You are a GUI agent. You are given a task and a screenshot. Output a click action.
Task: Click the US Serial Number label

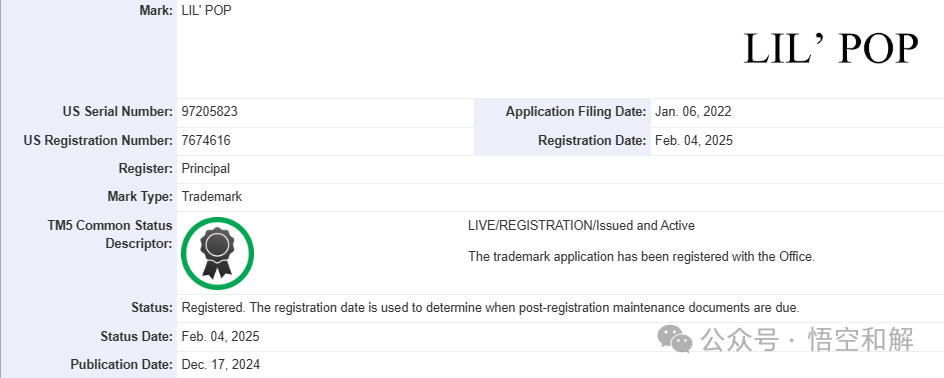click(117, 111)
